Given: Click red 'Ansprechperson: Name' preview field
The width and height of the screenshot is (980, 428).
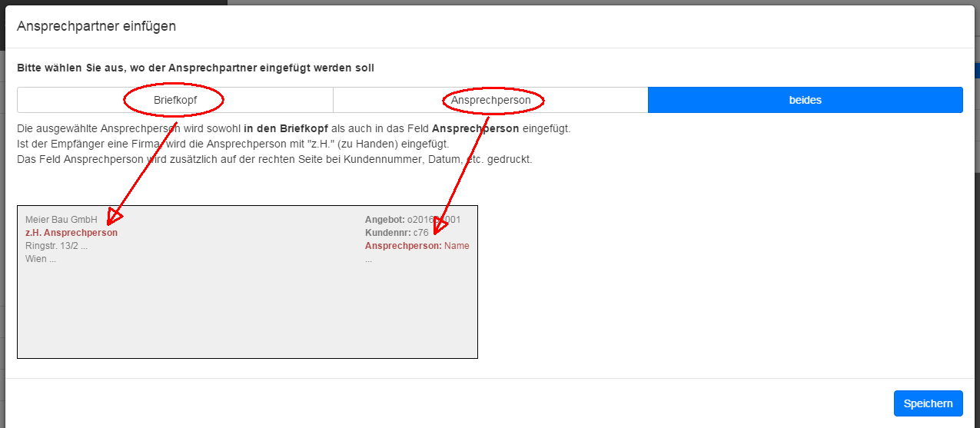Looking at the screenshot, I should [x=417, y=246].
